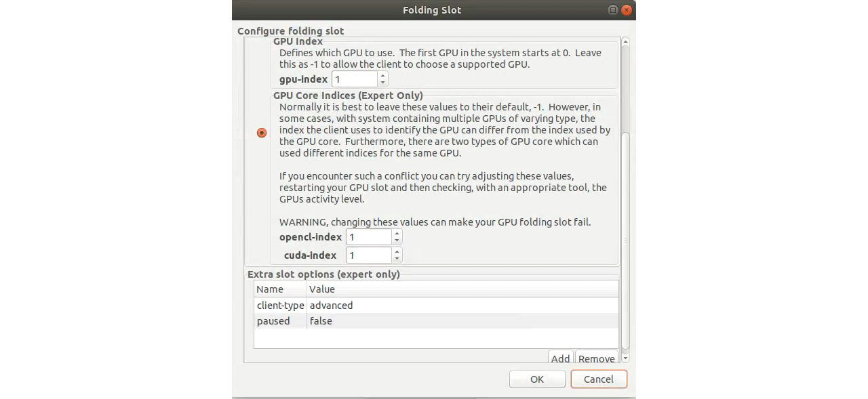Click the scrollbar down arrow
Screen dimensions: 868x399
(x=625, y=358)
